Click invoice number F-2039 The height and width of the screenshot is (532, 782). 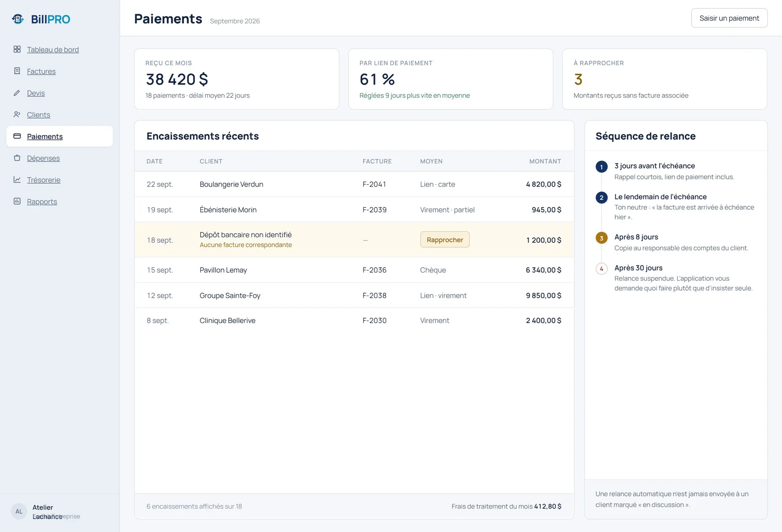point(374,210)
